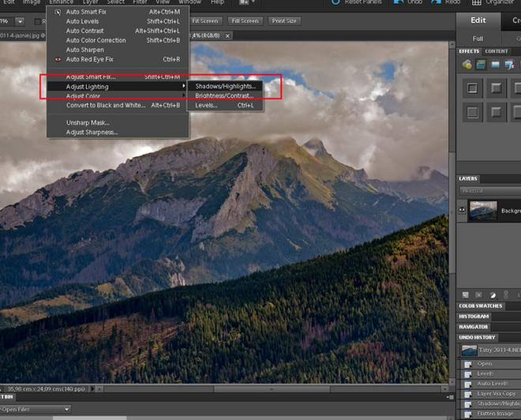Apply the second bevel style in top row
Viewport: 521px width, 420px height.
(x=496, y=88)
